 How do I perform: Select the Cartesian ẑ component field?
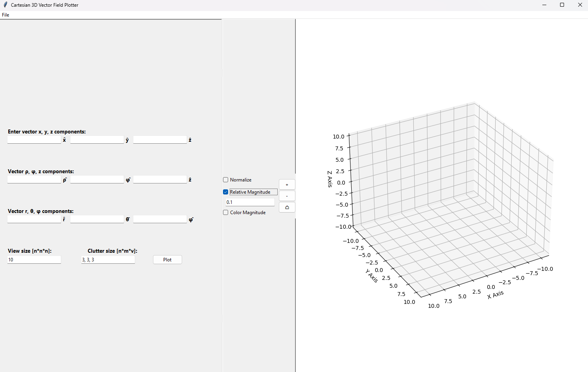(160, 140)
